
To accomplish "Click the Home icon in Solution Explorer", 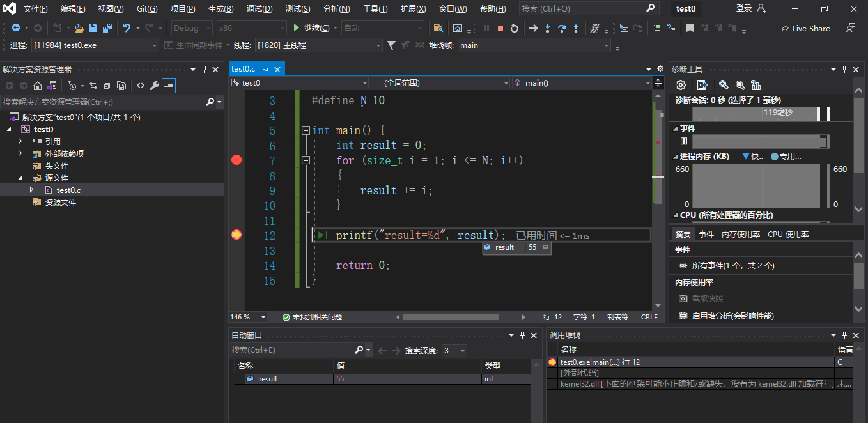I will pos(38,86).
